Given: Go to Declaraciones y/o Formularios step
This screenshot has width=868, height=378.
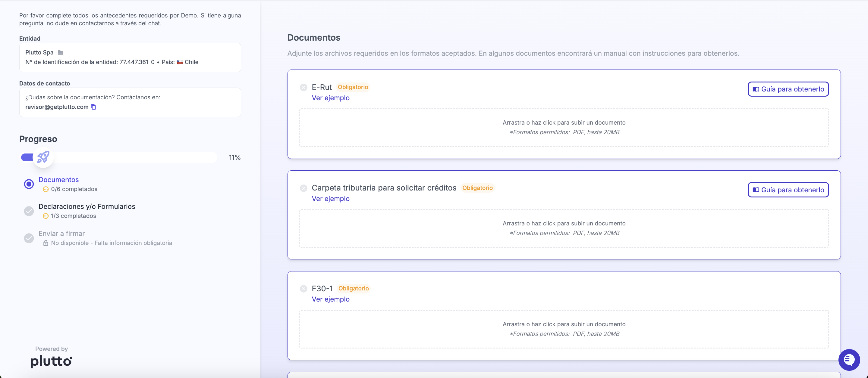Looking at the screenshot, I should coord(86,206).
